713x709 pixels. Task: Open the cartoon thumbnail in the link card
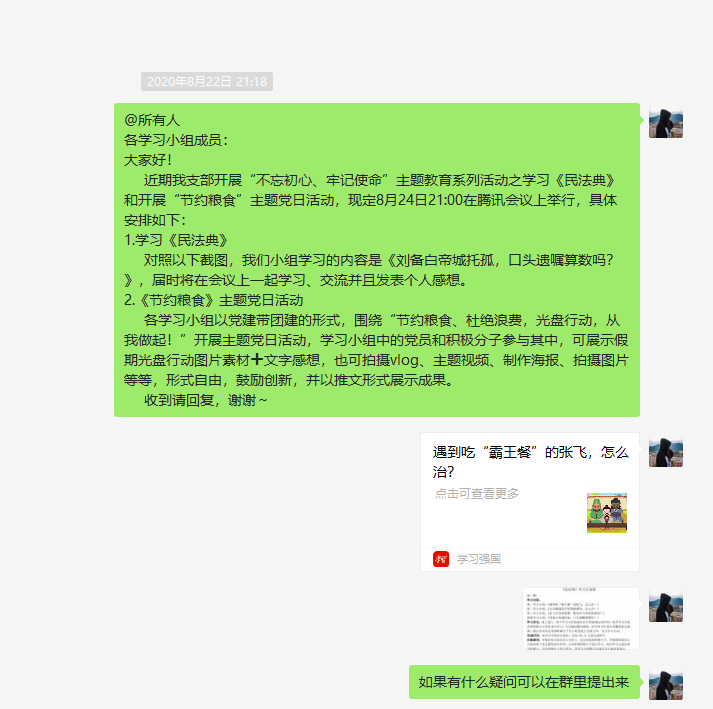coord(607,513)
